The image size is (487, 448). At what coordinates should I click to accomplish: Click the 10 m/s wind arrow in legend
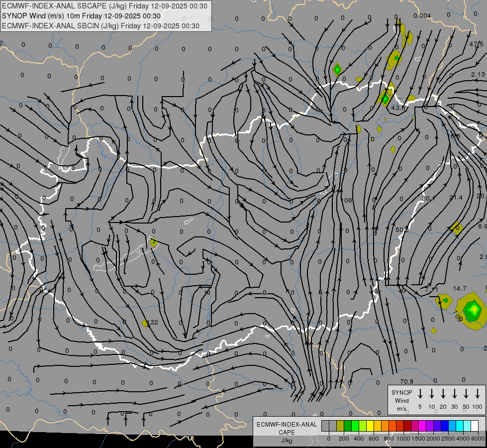[432, 393]
